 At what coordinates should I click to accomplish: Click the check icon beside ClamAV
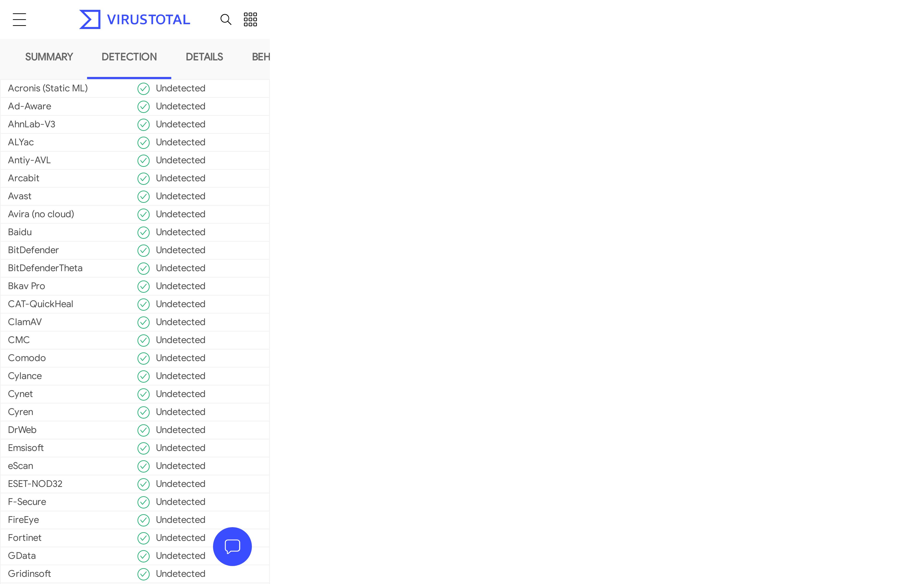[143, 322]
